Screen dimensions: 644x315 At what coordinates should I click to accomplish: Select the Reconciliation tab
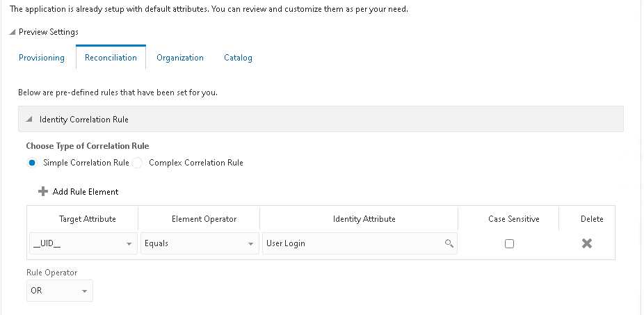coord(111,58)
